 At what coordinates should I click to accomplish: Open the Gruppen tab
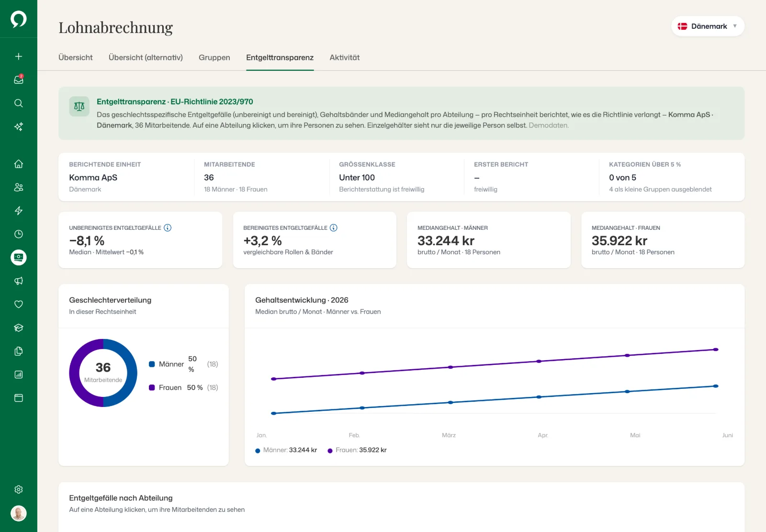pos(214,57)
